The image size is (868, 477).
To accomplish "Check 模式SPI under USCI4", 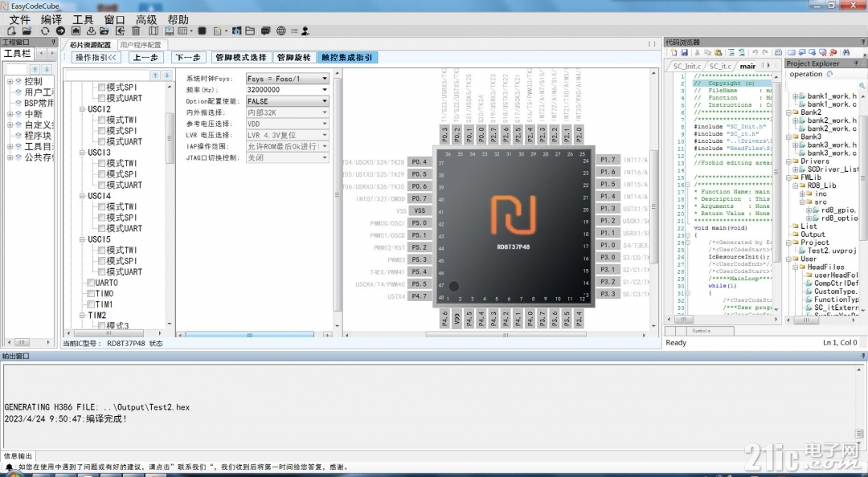I will pos(102,218).
